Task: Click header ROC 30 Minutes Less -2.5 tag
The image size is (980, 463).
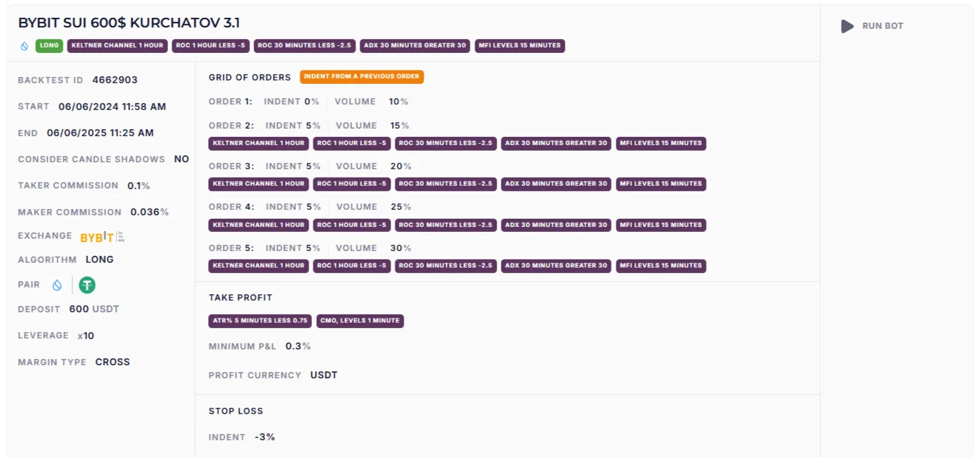Action: pyautogui.click(x=304, y=46)
